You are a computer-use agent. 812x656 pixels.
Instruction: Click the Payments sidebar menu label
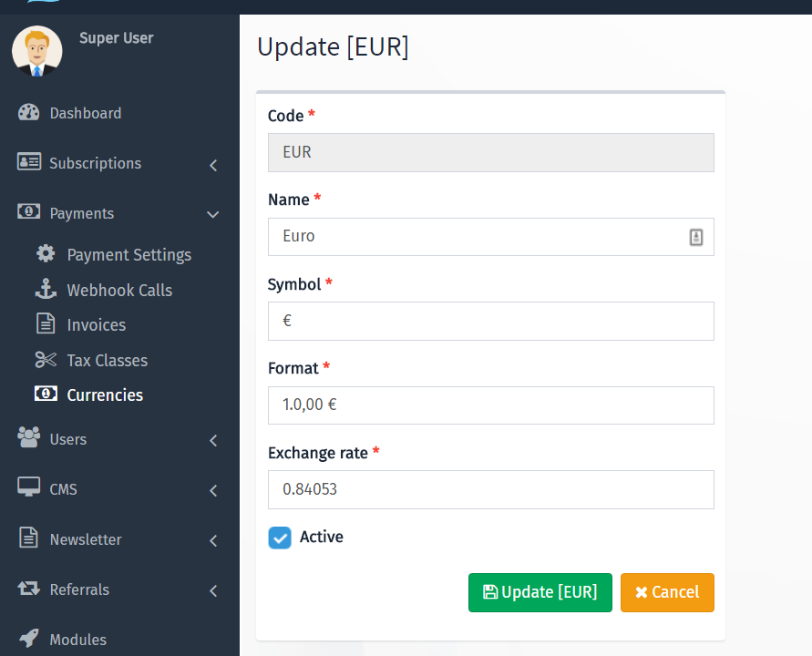click(x=82, y=213)
